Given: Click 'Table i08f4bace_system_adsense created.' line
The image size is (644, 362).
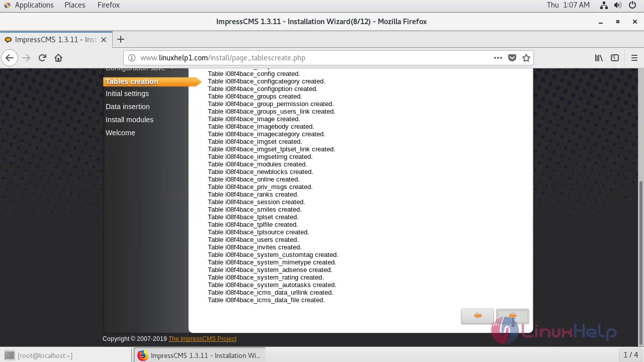Looking at the screenshot, I should 270,270.
